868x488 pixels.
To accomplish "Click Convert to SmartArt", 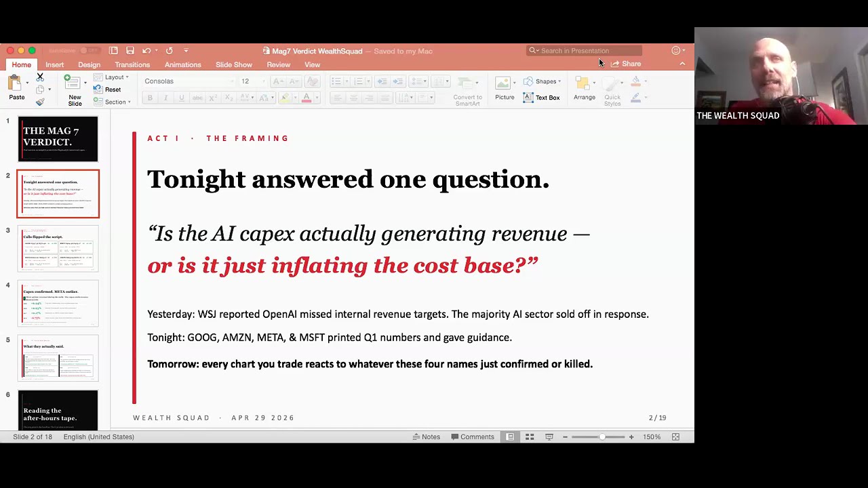I will [x=467, y=91].
